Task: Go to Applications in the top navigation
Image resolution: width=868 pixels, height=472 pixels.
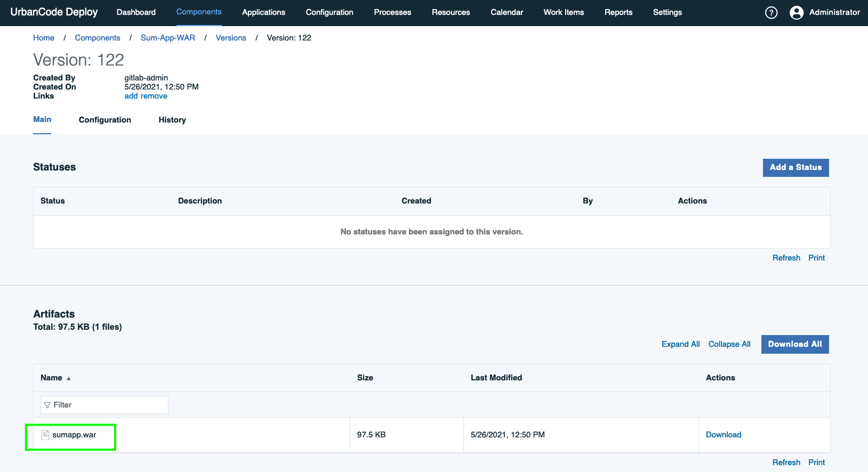Action: [x=263, y=12]
